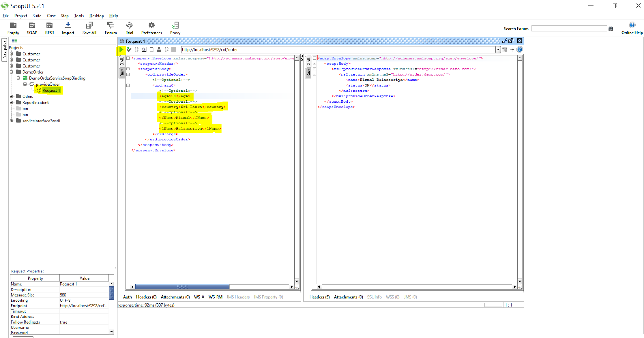Click the plus icon beside endpoint field

pyautogui.click(x=512, y=49)
